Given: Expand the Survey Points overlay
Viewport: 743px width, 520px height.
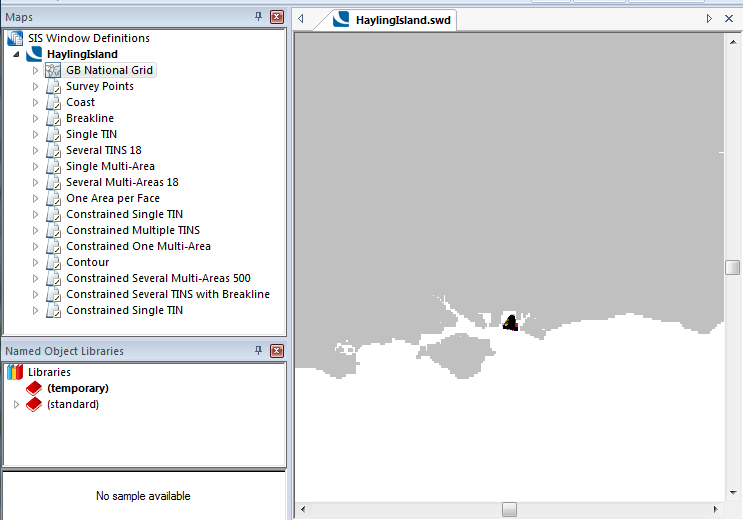Looking at the screenshot, I should click(x=35, y=86).
